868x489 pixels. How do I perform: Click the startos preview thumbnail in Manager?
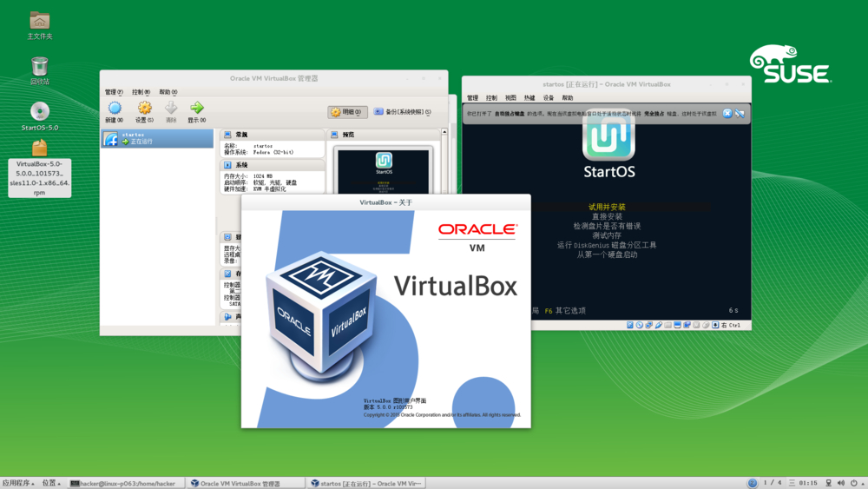point(383,170)
